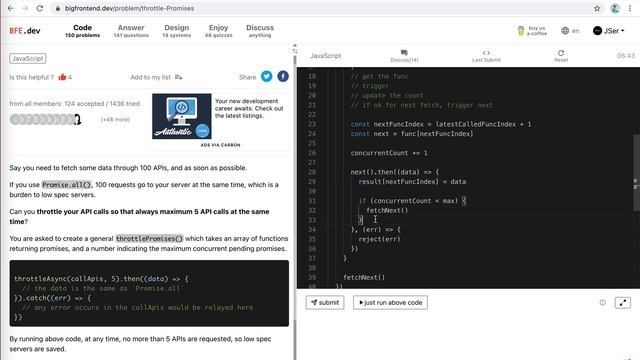This screenshot has width=640, height=360.
Task: Select the JavaScript editor language label
Action: 326,56
